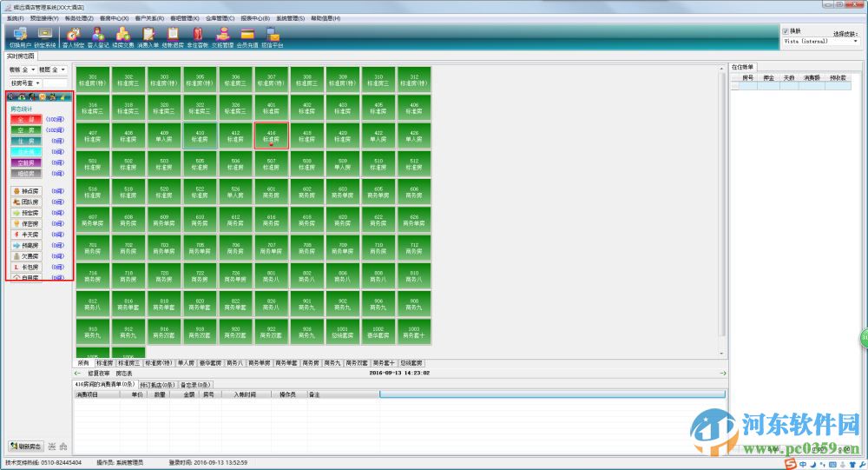868x470 pixels.
Task: Click the 房态表 link
Action: (124, 374)
